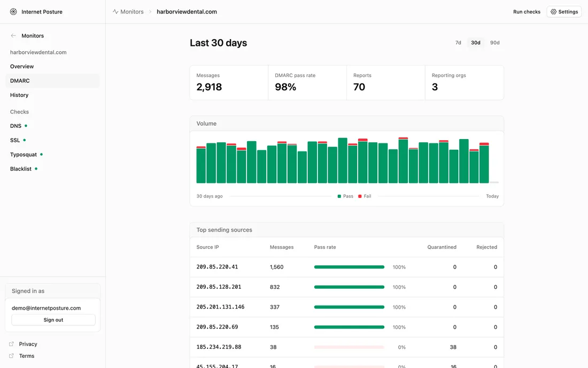
Task: Click the Monitors pulse icon in breadcrumb
Action: [115, 12]
